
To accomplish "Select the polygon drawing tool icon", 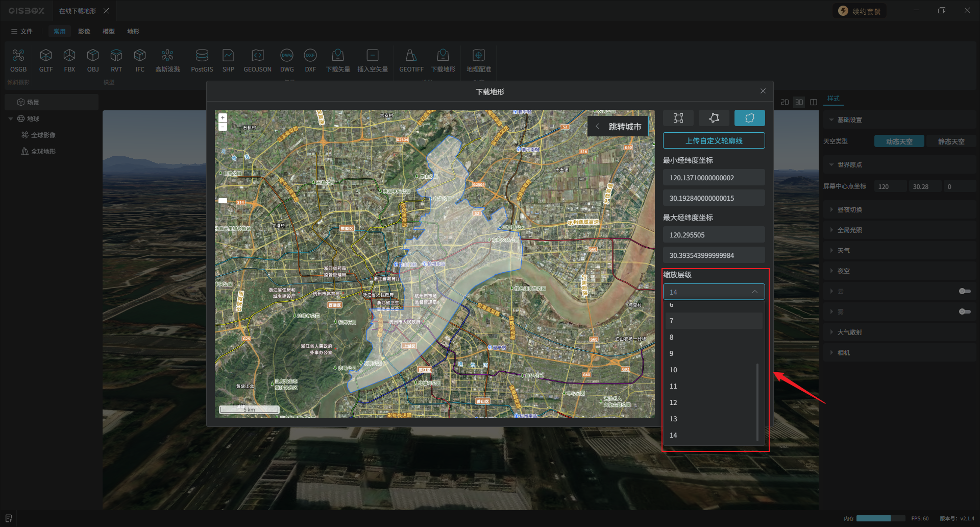I will (x=714, y=118).
